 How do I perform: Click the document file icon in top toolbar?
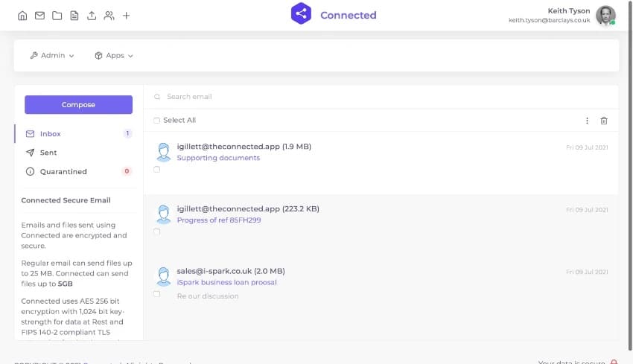[74, 16]
